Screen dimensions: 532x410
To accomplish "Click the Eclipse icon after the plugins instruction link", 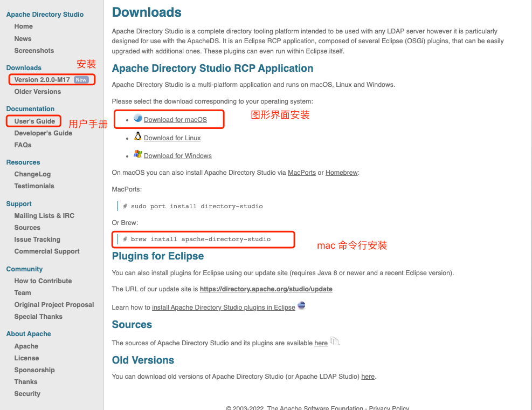I will tap(301, 305).
